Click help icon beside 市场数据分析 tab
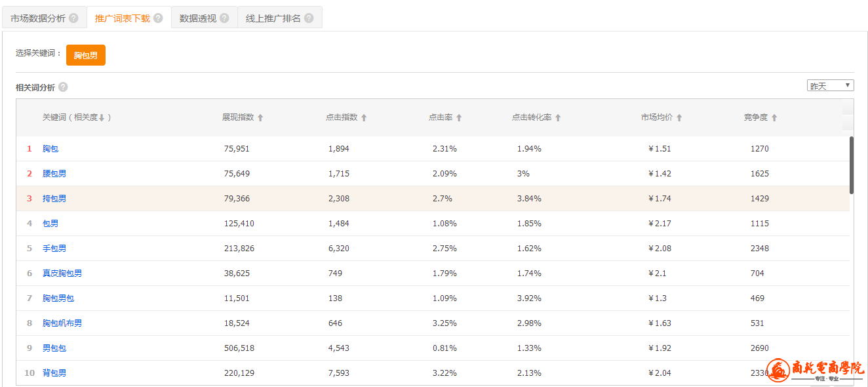 [73, 18]
